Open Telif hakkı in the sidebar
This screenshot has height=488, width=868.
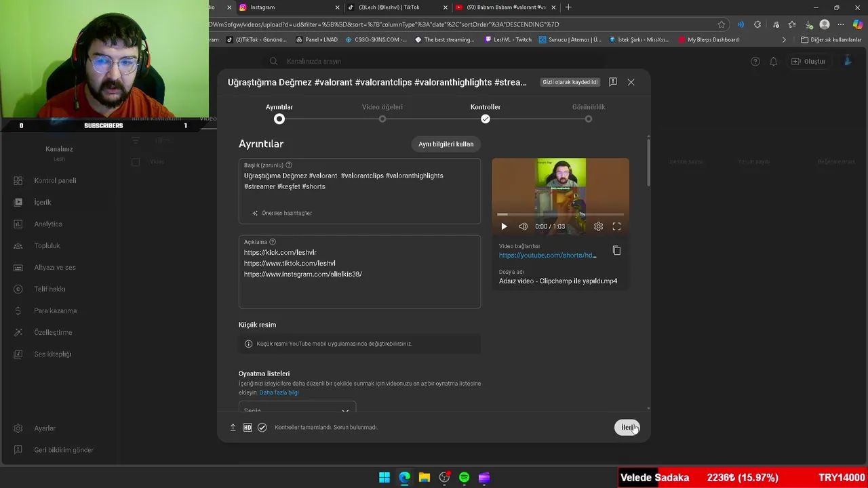[50, 289]
